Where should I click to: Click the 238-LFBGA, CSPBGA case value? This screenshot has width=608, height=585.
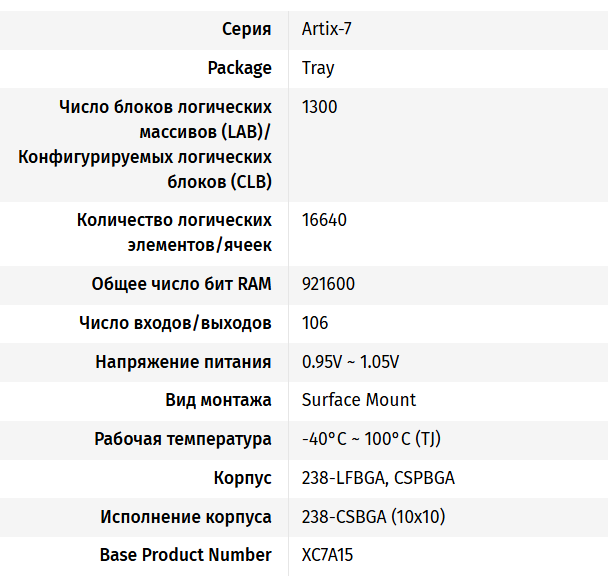click(378, 478)
